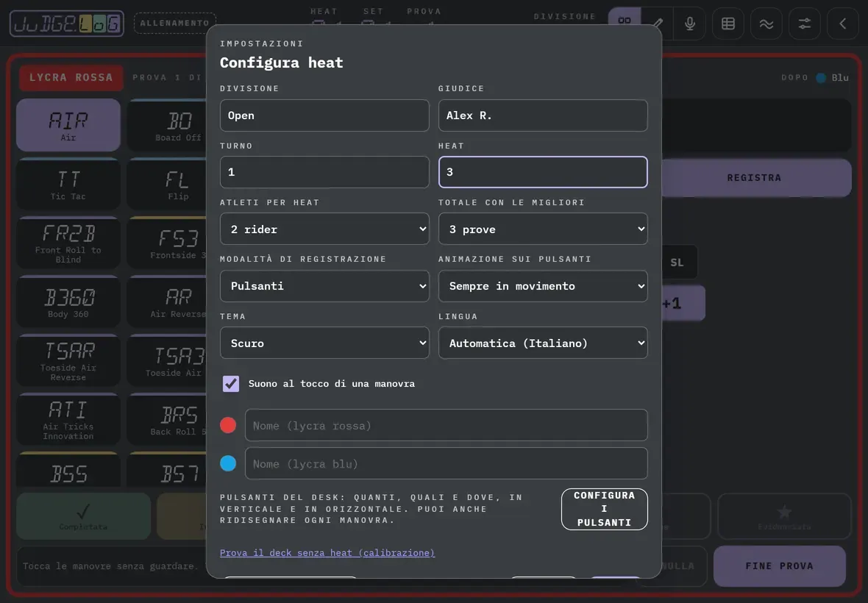Tap the AIR maneuver button
Image resolution: width=868 pixels, height=603 pixels.
[68, 125]
